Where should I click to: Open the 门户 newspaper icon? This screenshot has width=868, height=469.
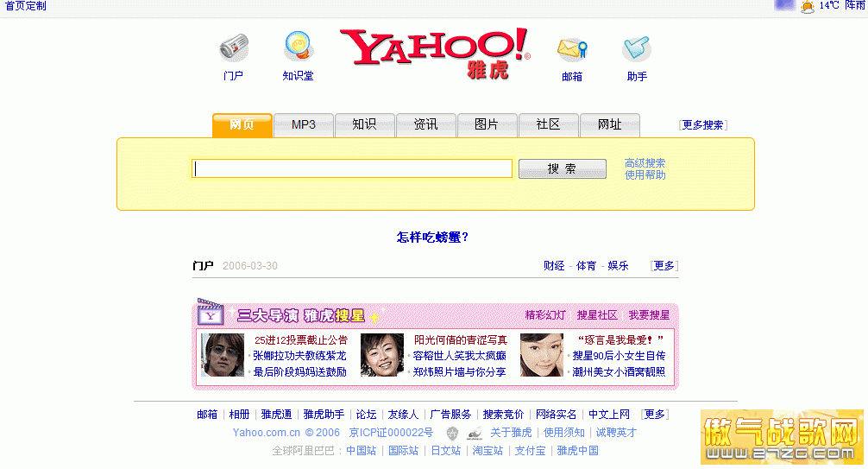click(x=234, y=48)
